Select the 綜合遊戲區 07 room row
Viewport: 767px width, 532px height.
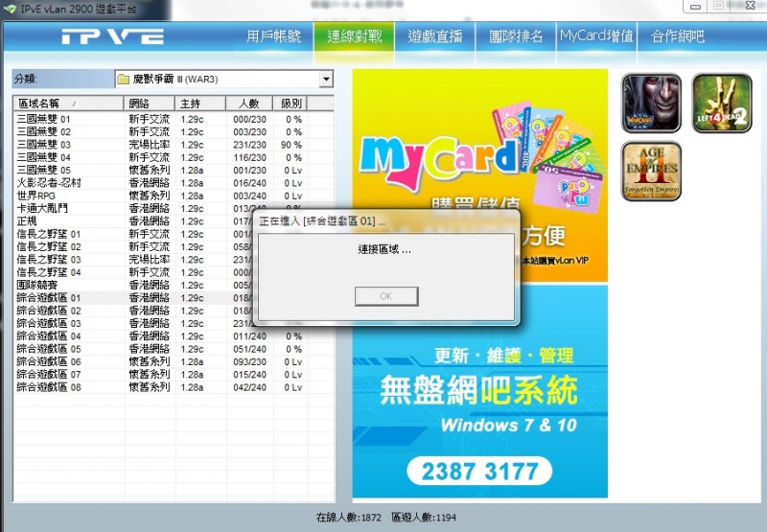[174, 375]
